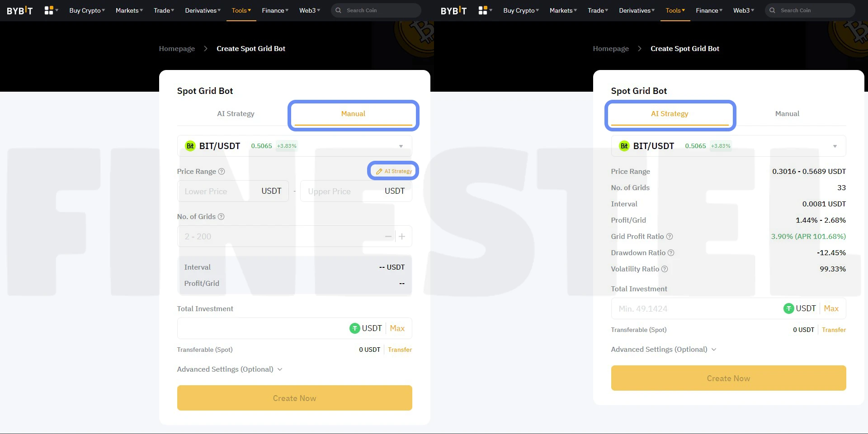Click Max in left Total Investment field
This screenshot has height=434, width=868.
click(397, 328)
